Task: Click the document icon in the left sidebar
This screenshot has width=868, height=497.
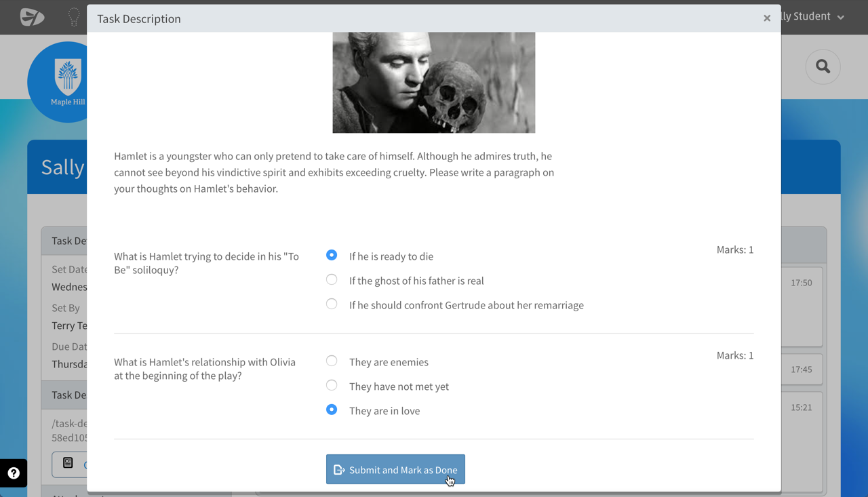Action: pos(67,464)
